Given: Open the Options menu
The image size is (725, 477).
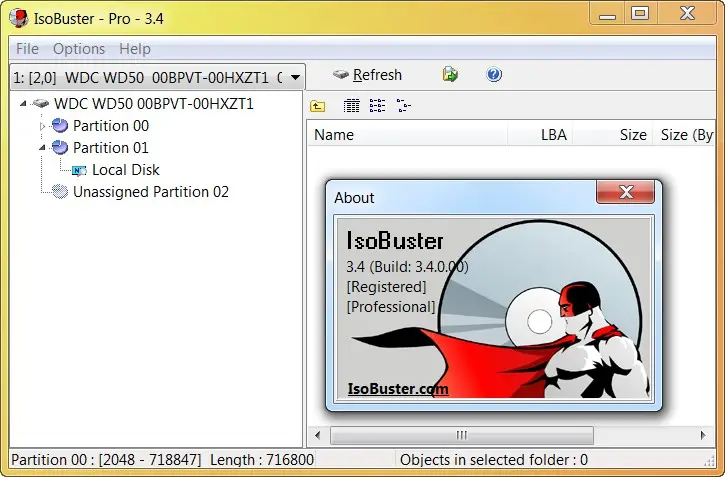Looking at the screenshot, I should 79,49.
